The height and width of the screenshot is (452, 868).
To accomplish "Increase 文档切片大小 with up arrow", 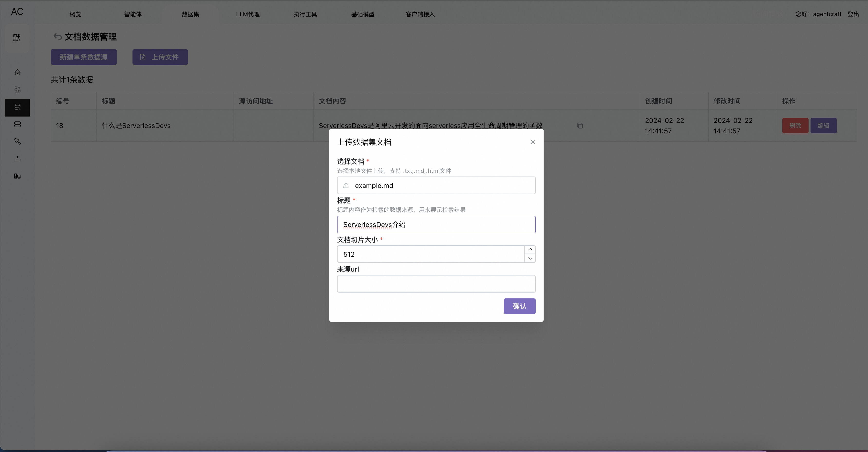I will point(530,250).
